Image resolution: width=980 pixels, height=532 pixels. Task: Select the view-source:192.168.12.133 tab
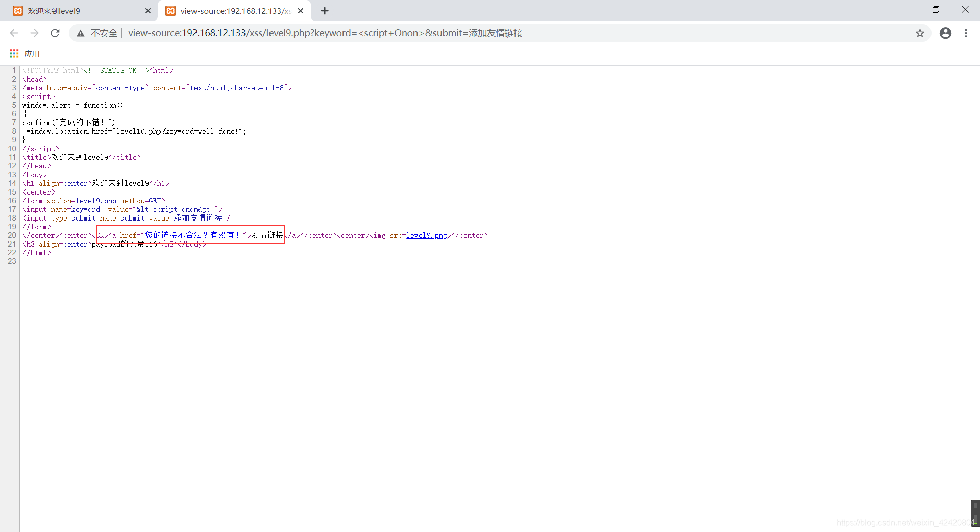pos(235,11)
